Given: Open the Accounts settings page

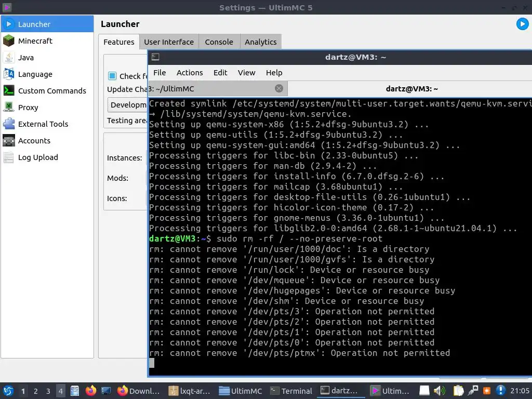Looking at the screenshot, I should [x=47, y=140].
